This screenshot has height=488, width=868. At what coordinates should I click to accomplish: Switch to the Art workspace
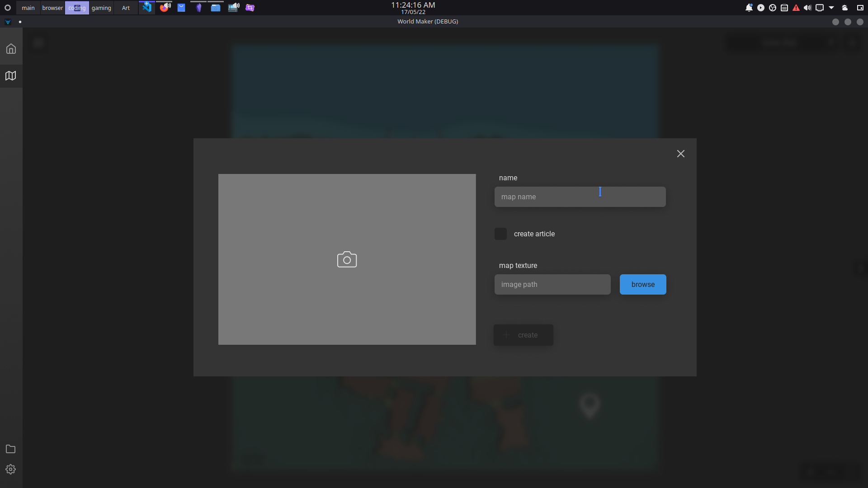pyautogui.click(x=125, y=8)
